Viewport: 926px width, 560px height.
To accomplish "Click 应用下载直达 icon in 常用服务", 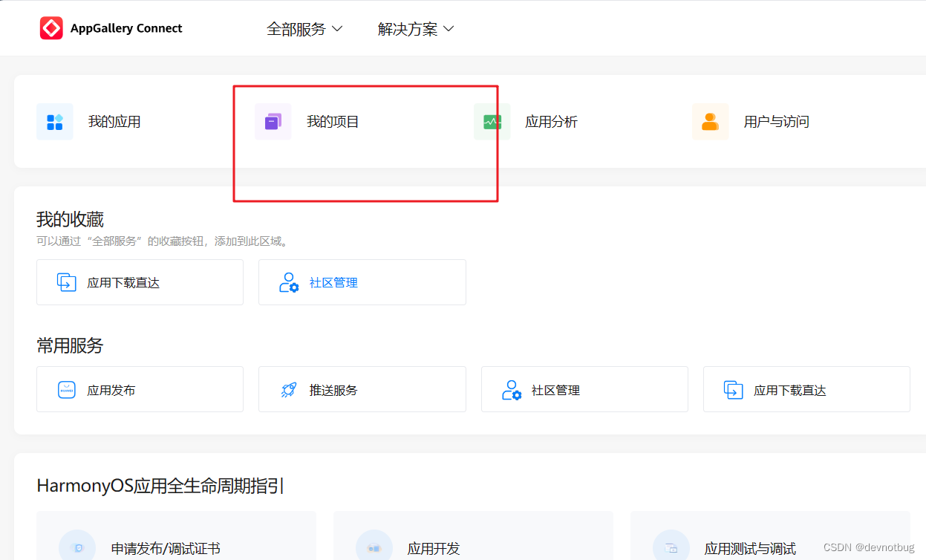I will click(x=734, y=390).
